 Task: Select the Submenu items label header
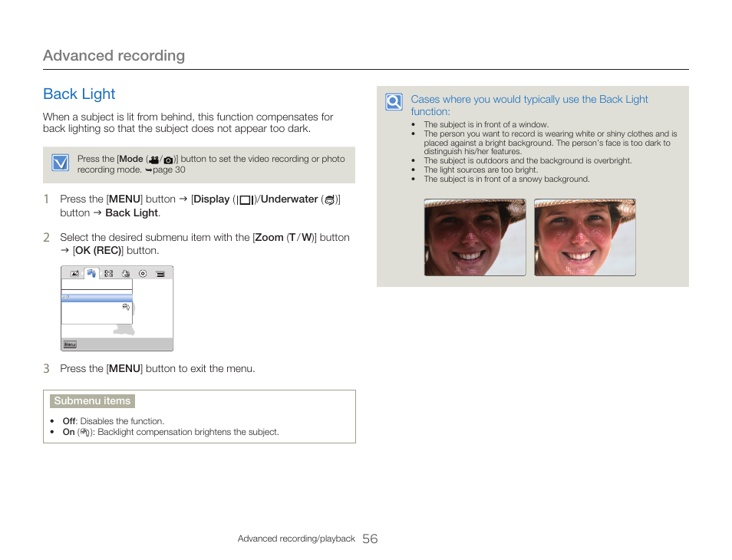click(92, 401)
